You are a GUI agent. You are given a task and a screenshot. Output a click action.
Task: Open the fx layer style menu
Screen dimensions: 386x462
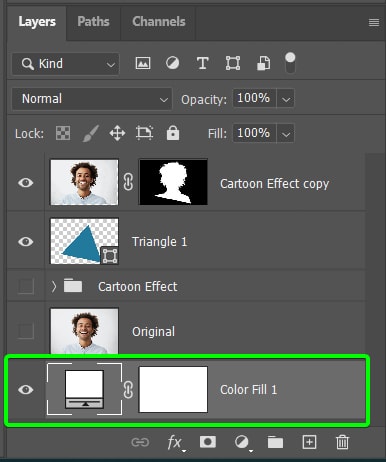(x=175, y=443)
